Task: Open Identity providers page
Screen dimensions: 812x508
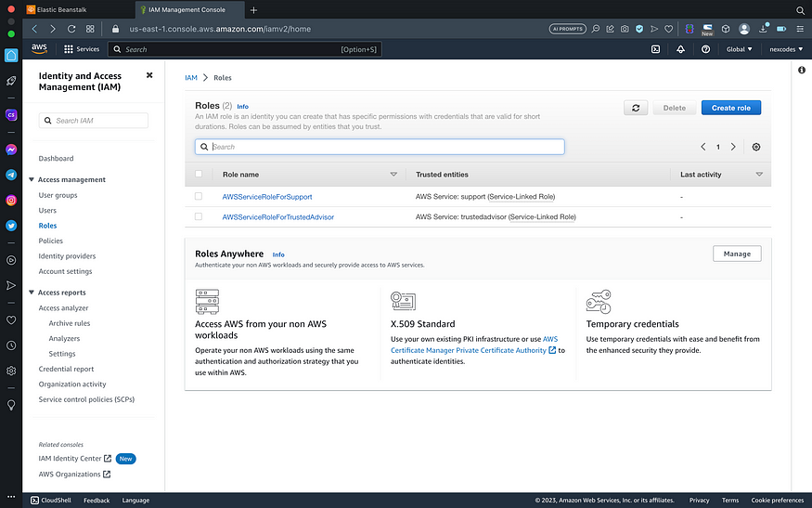Action: click(x=67, y=256)
